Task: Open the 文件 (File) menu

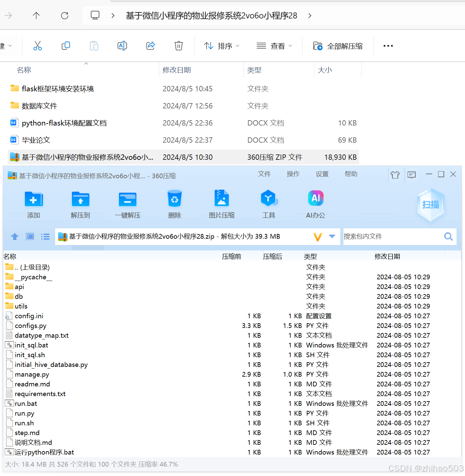Action: (x=264, y=174)
